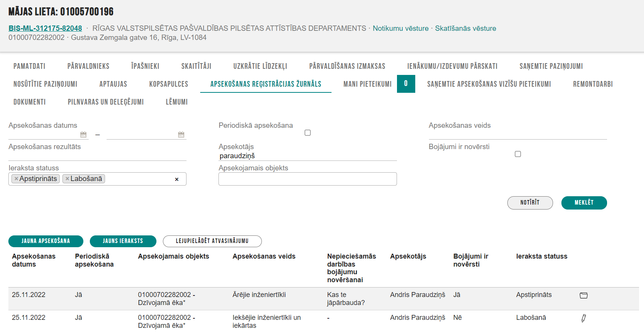Click the Jauns ieraksts button
Screen dimensions: 644x332
[123, 241]
